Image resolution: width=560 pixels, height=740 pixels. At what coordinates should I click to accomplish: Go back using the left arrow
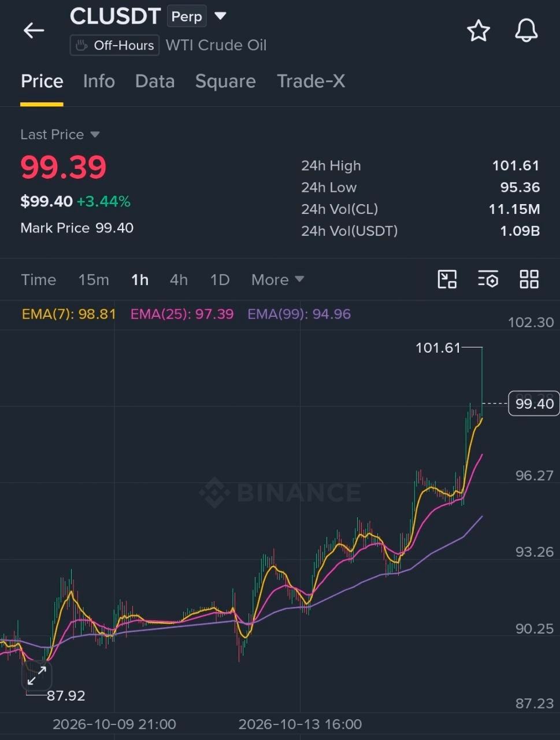[34, 30]
